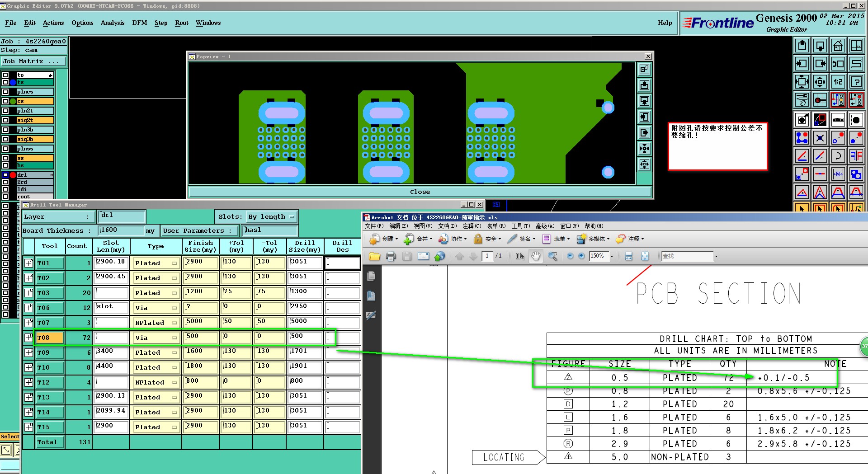Expand tool row T12 plus button
Screen dimensions: 868x474
(28, 382)
